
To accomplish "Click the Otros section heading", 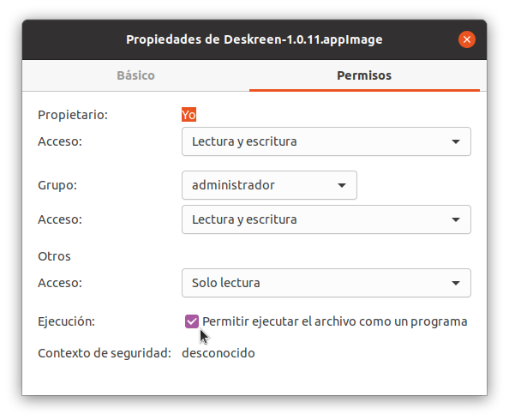I will 54,256.
